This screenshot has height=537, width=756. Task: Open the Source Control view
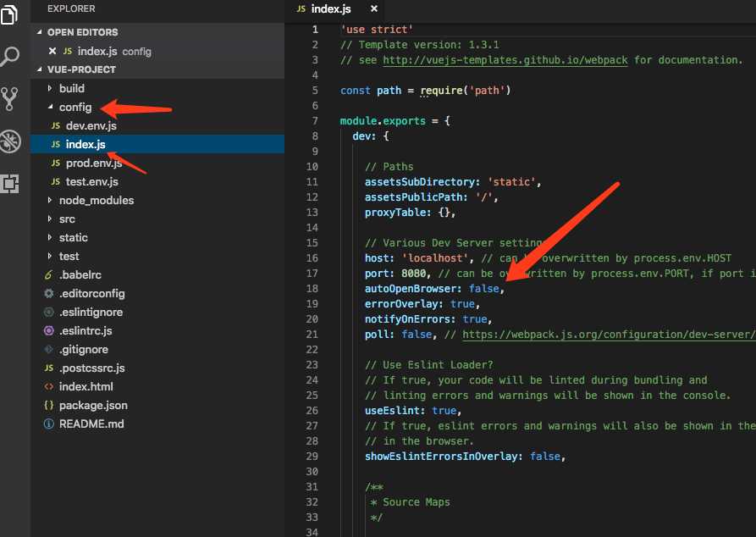pos(9,99)
